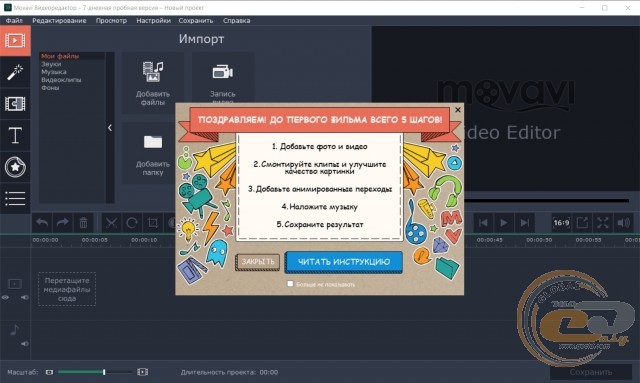Check the don't show again checkbox
Viewport: 640px width, 383px height.
pos(290,284)
